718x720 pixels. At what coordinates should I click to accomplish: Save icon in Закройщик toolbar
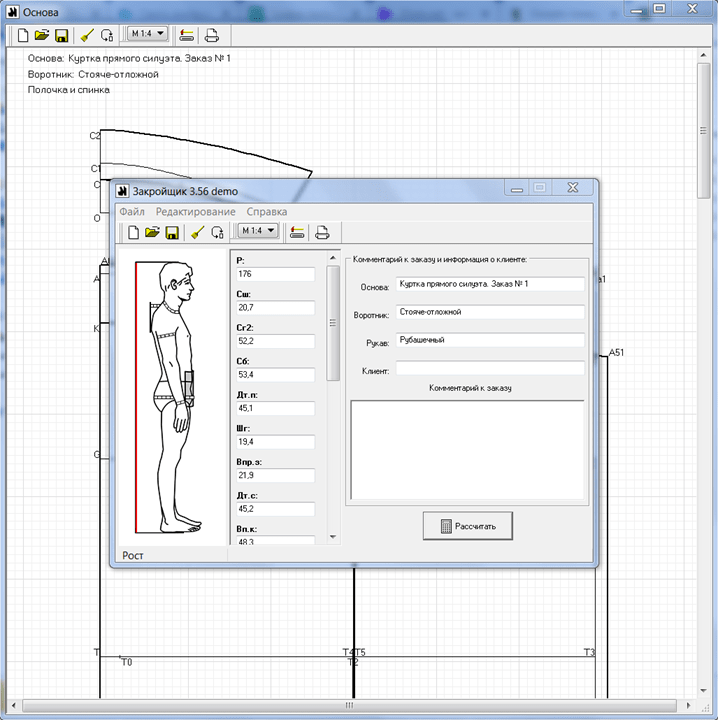pyautogui.click(x=172, y=233)
